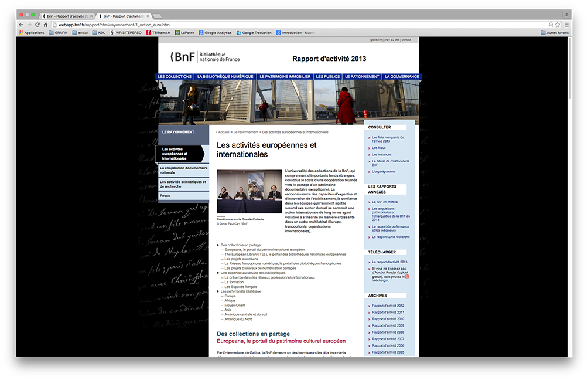Open a new browser tab
This screenshot has width=588, height=380.
pos(158,16)
